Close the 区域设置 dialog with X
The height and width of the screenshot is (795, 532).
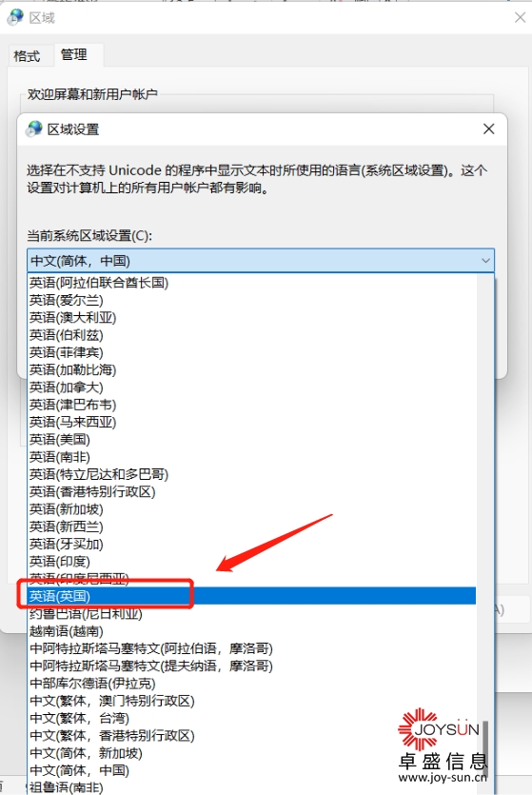[x=488, y=129]
